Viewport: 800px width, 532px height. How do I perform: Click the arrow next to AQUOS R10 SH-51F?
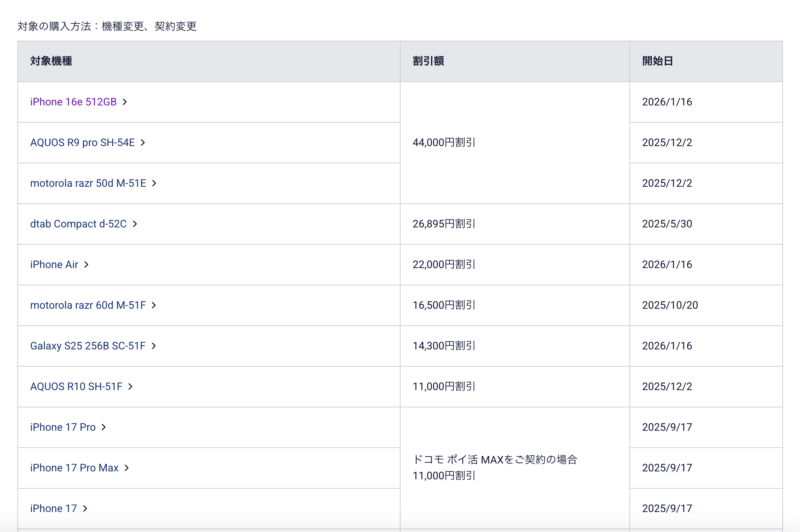pyautogui.click(x=130, y=387)
